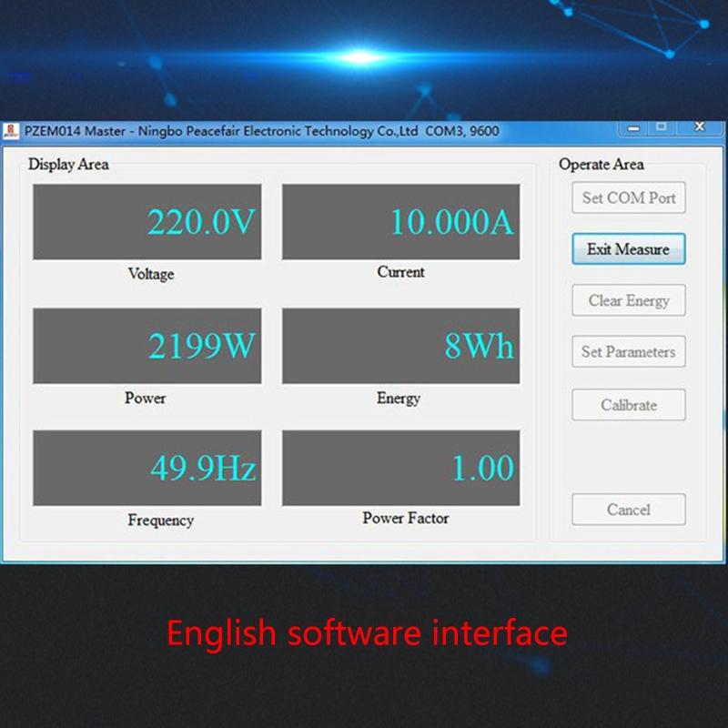728x728 pixels.
Task: Click the 2199W power display
Action: point(147,346)
